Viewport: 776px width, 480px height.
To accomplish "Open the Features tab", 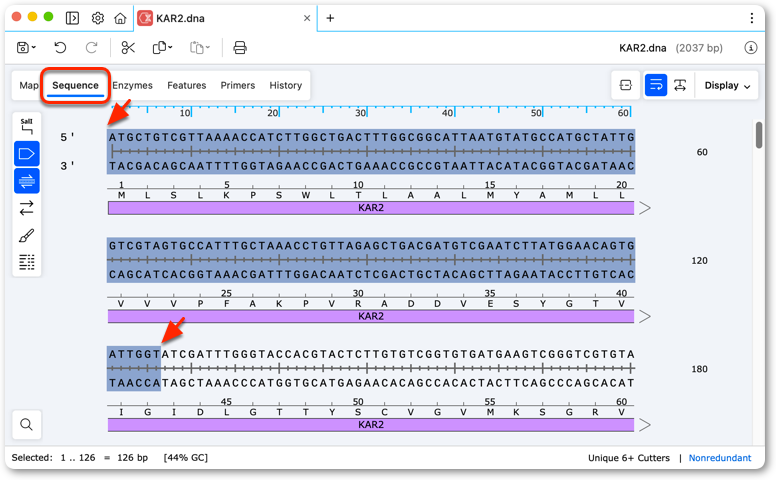I will point(187,85).
